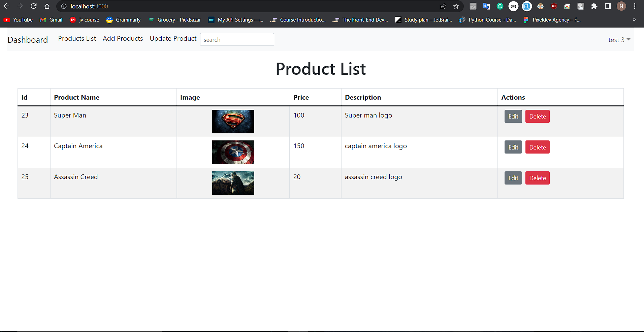This screenshot has height=332, width=644.
Task: Open the Chrome three-dot menu
Action: click(x=635, y=6)
